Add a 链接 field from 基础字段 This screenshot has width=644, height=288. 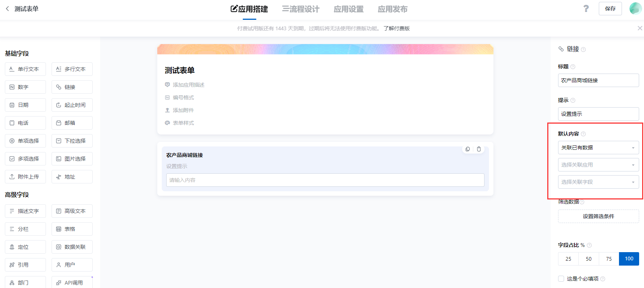(x=72, y=87)
